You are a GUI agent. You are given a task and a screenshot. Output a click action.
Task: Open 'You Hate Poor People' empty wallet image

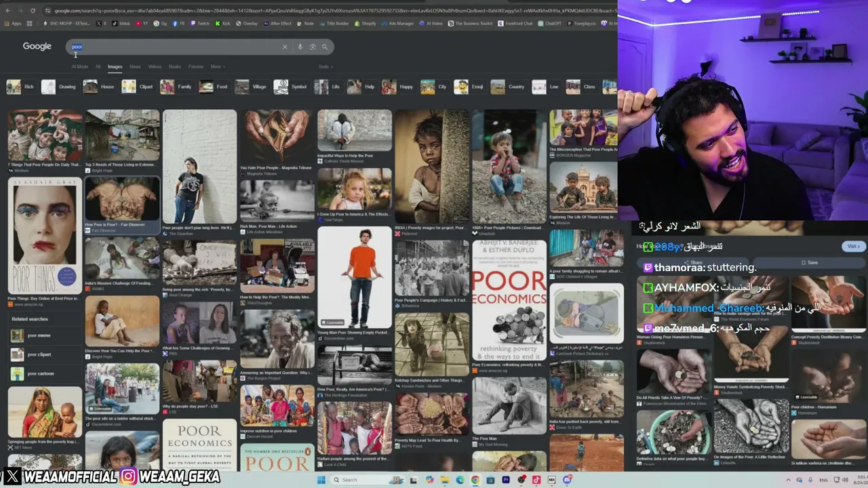(x=277, y=136)
